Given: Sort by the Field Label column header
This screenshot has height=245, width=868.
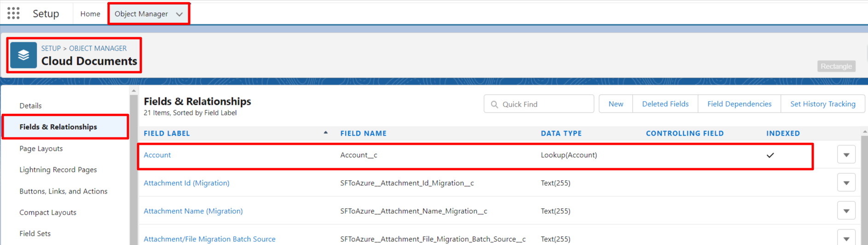Looking at the screenshot, I should [167, 133].
